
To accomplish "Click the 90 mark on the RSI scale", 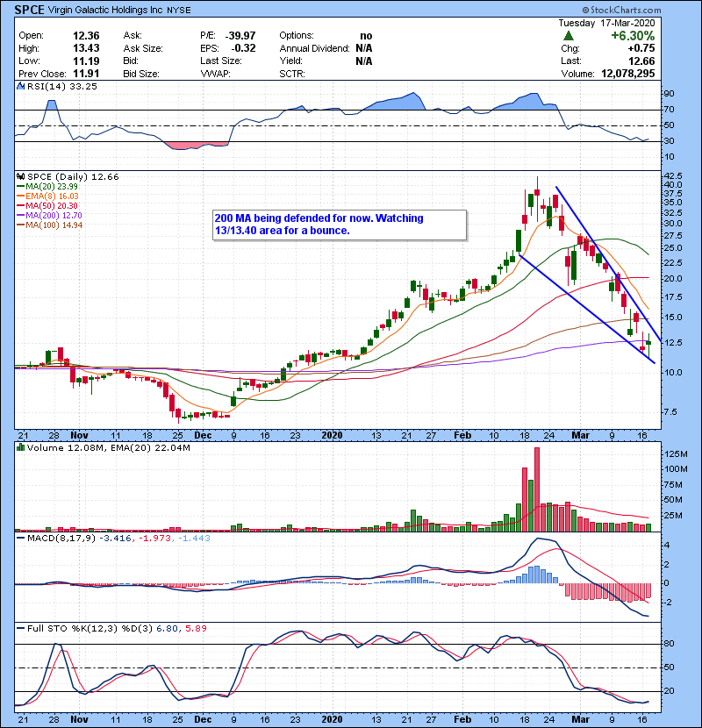I will 669,94.
